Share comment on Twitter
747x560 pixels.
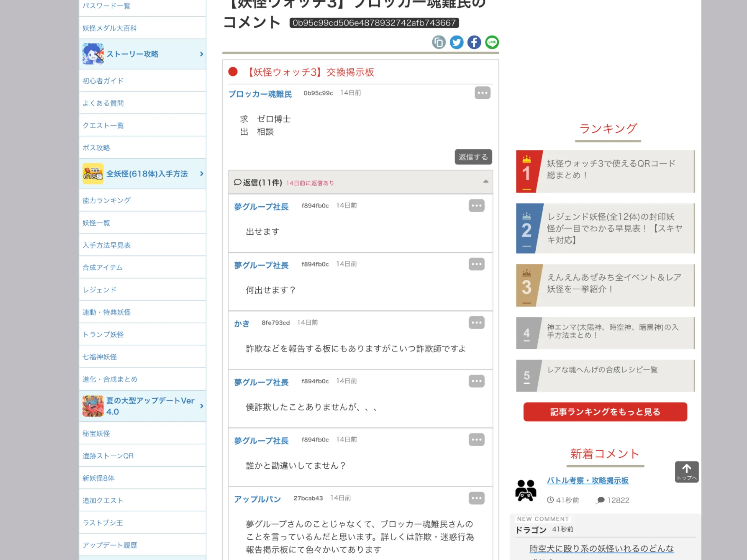coord(456,43)
